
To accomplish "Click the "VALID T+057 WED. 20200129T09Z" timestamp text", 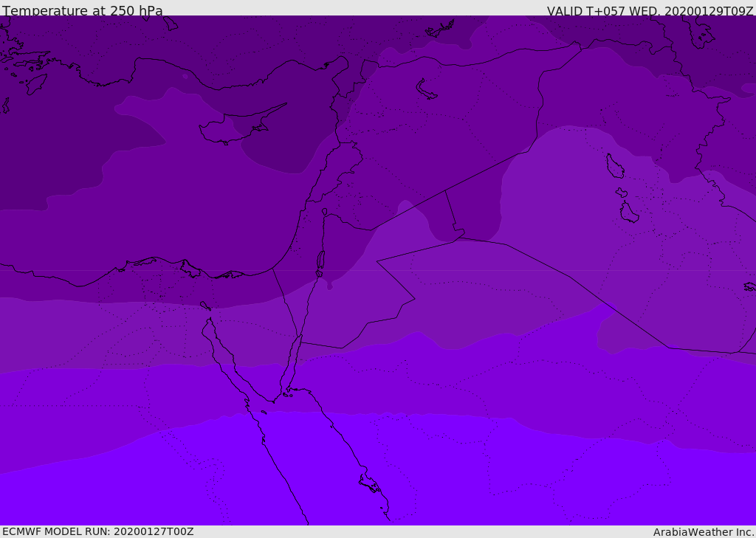I will (650, 11).
